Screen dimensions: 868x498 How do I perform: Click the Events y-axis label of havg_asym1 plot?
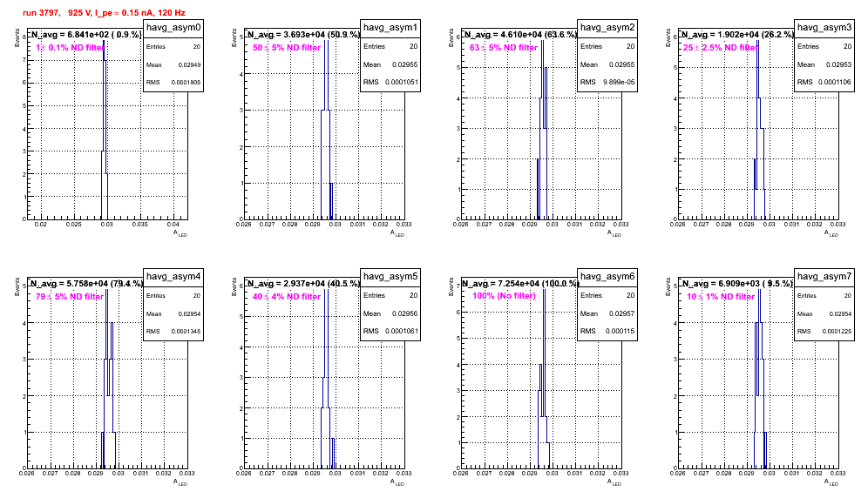[x=234, y=37]
